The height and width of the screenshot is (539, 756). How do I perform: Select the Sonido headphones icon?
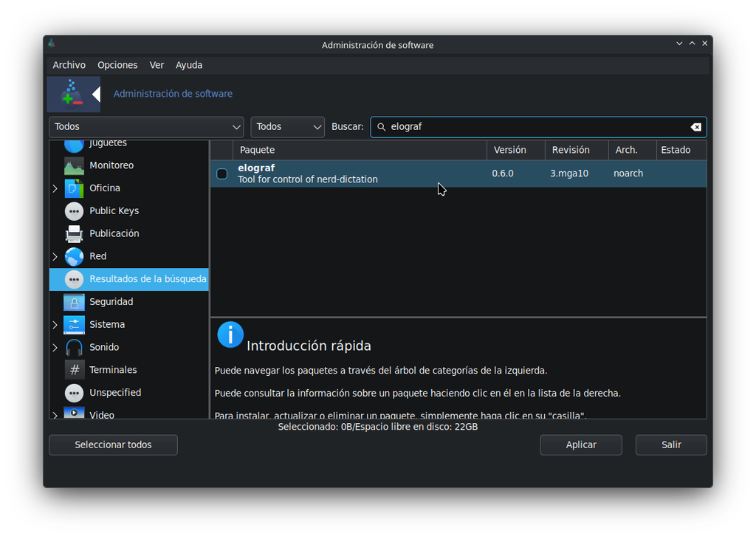click(x=74, y=348)
